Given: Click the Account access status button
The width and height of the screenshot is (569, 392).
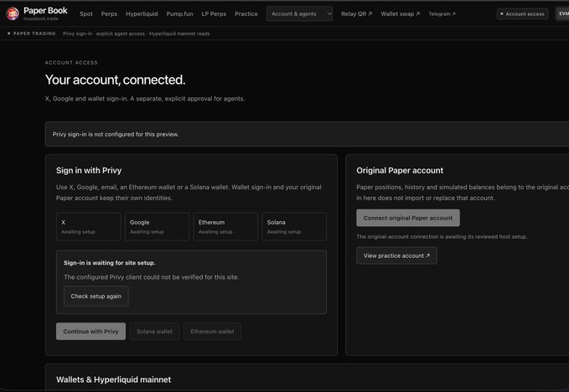Looking at the screenshot, I should pos(522,13).
